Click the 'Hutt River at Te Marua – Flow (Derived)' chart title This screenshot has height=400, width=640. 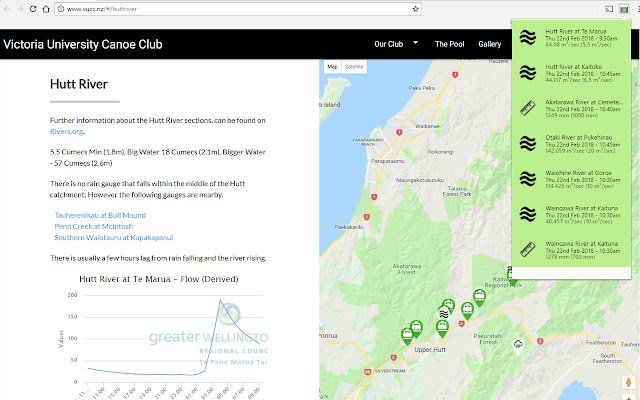point(159,279)
